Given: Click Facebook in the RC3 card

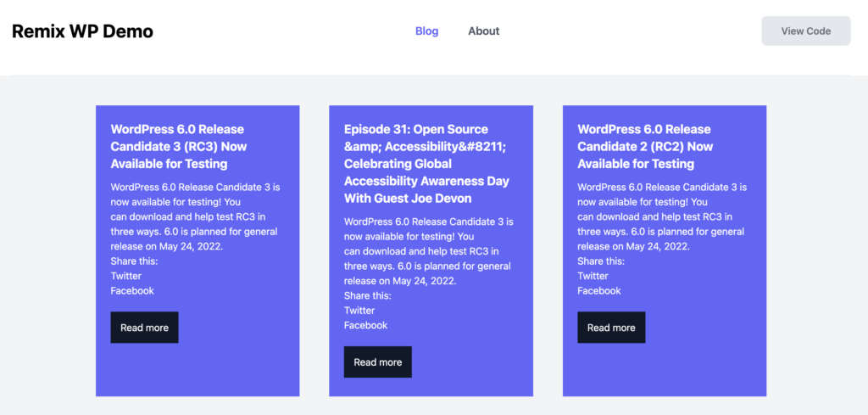Looking at the screenshot, I should [x=132, y=291].
